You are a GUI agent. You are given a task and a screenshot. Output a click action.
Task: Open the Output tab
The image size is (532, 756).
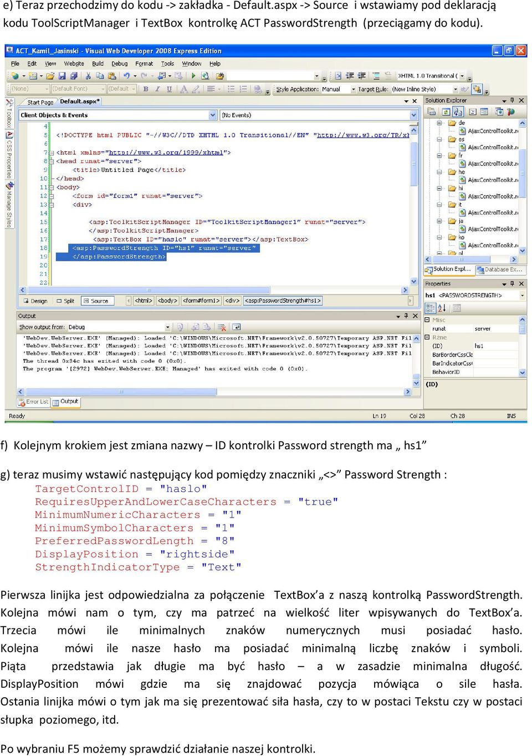(x=66, y=402)
